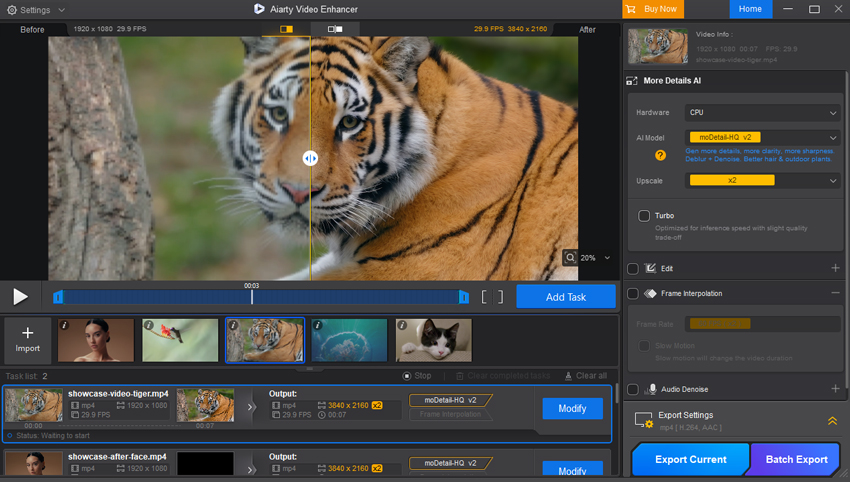The height and width of the screenshot is (482, 850).
Task: Show info for the tiger clip
Action: [233, 325]
